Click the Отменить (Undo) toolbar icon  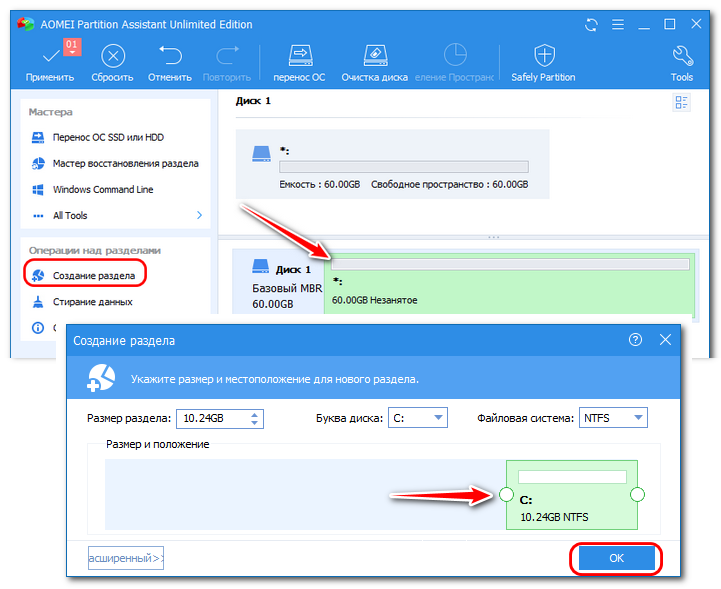click(x=170, y=56)
